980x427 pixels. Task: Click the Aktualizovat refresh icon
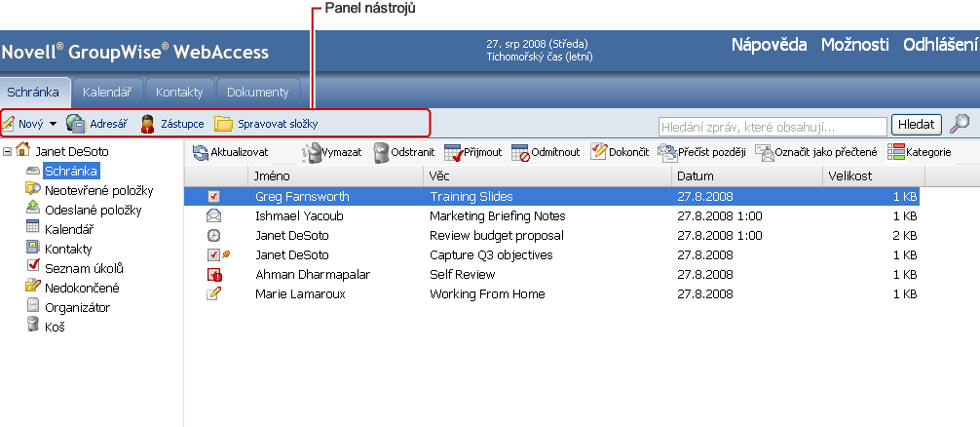[200, 152]
